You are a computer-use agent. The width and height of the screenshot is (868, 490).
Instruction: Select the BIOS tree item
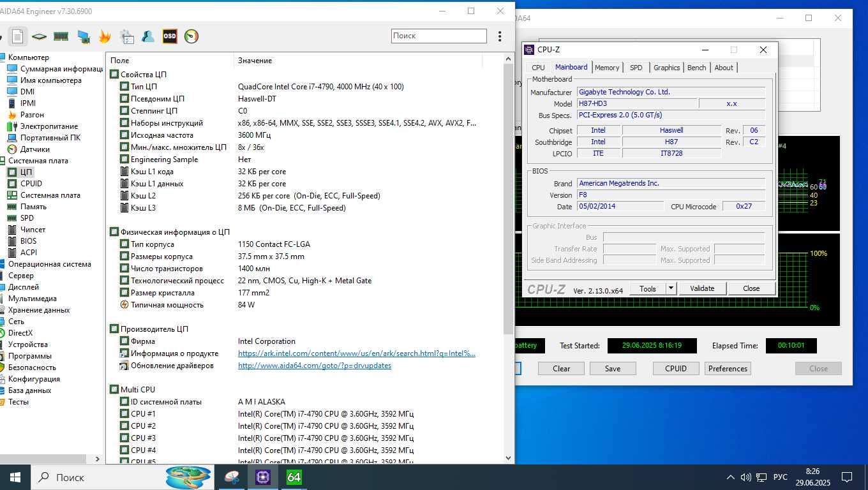[28, 241]
